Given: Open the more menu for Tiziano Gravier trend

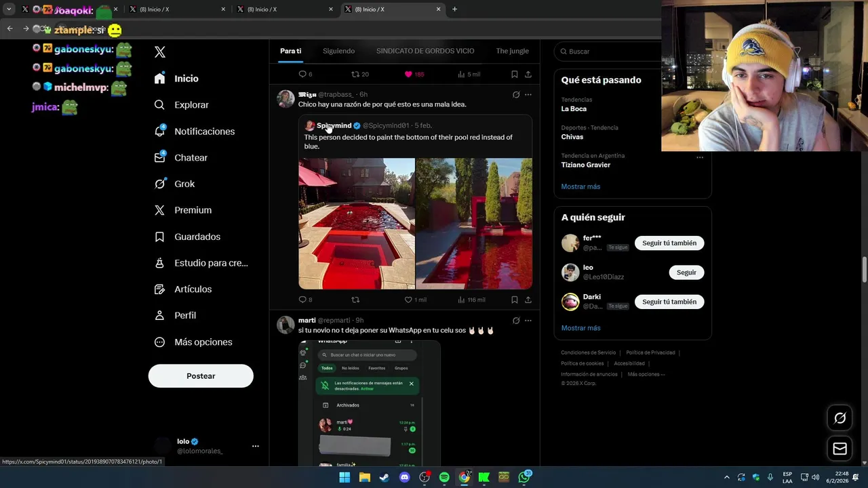Looking at the screenshot, I should point(700,157).
